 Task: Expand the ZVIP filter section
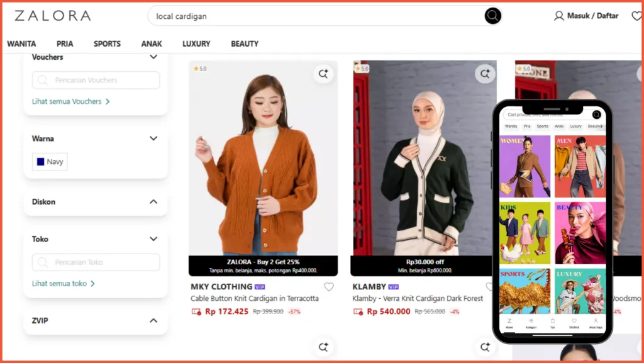(153, 321)
